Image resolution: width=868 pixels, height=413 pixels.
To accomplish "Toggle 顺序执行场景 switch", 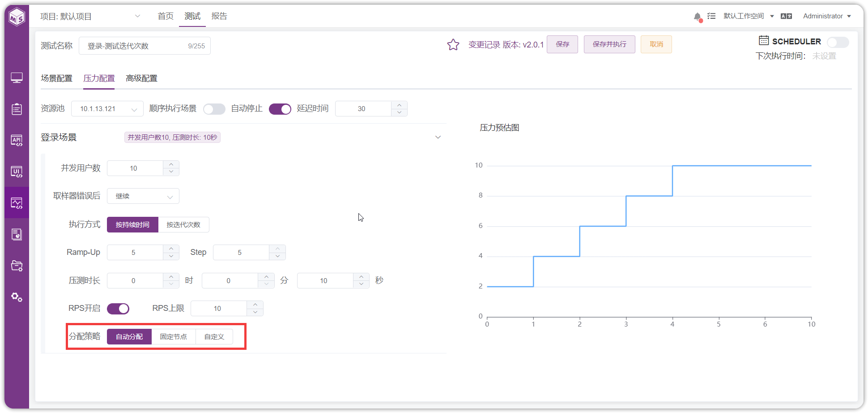I will pos(214,109).
